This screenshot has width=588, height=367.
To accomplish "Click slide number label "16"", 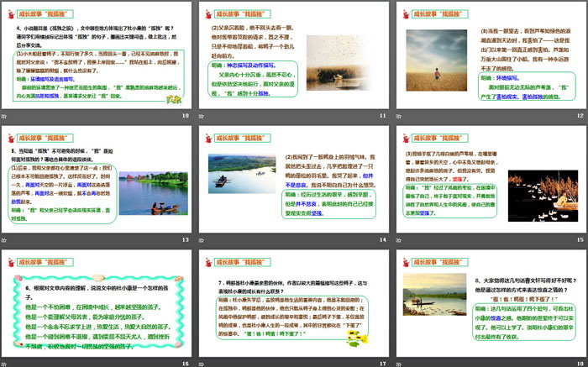I will tap(186, 364).
